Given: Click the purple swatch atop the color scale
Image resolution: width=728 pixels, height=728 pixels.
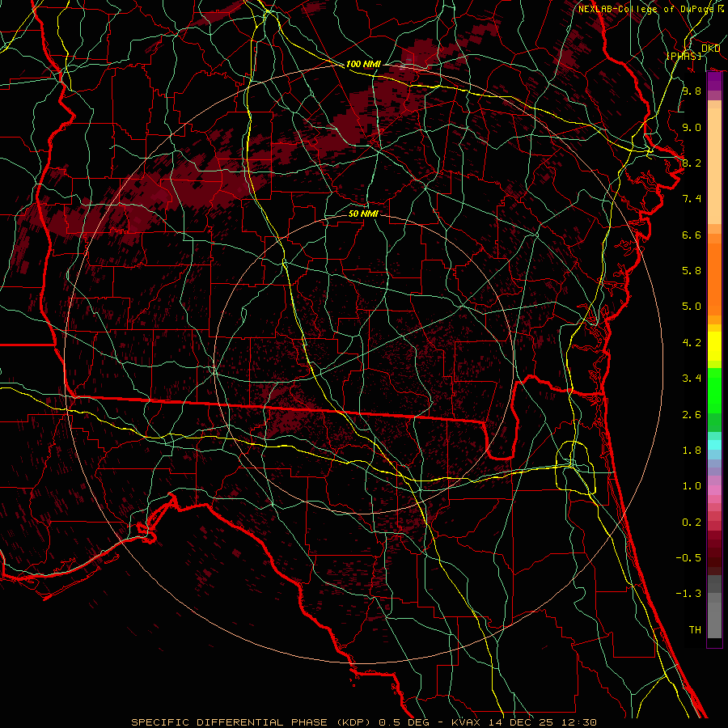Looking at the screenshot, I should (x=714, y=81).
